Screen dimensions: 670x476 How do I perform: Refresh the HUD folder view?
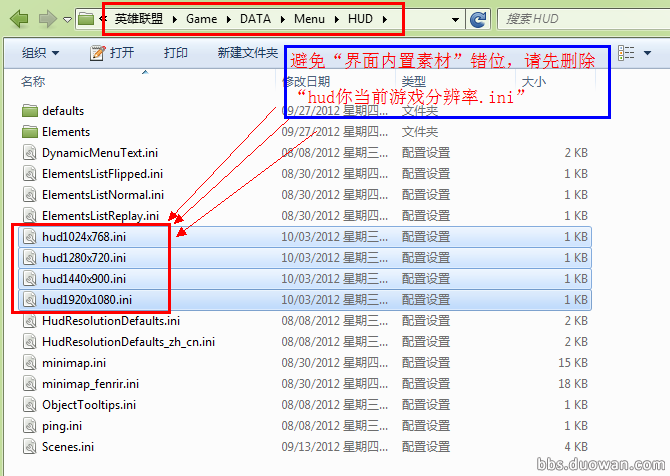(x=478, y=19)
